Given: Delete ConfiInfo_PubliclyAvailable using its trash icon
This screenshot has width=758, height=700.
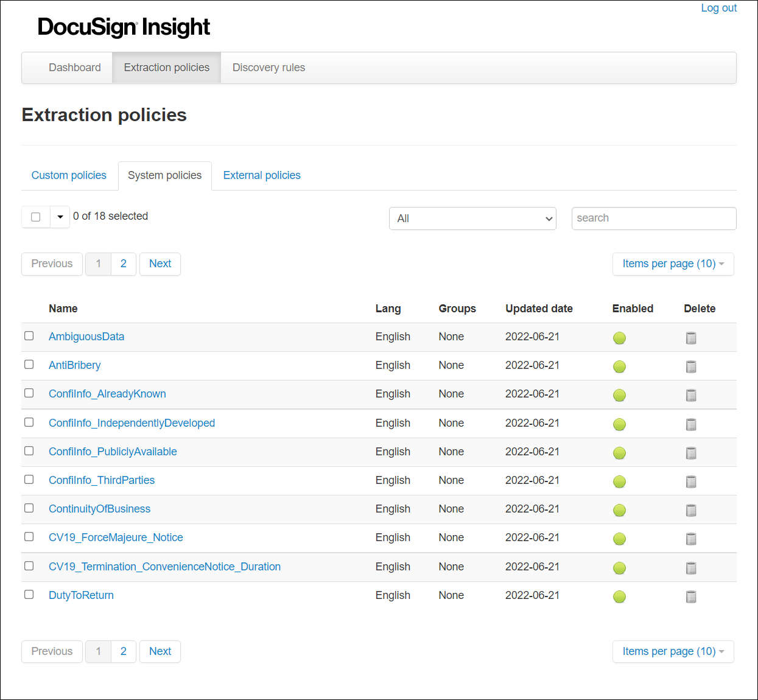Looking at the screenshot, I should tap(691, 453).
